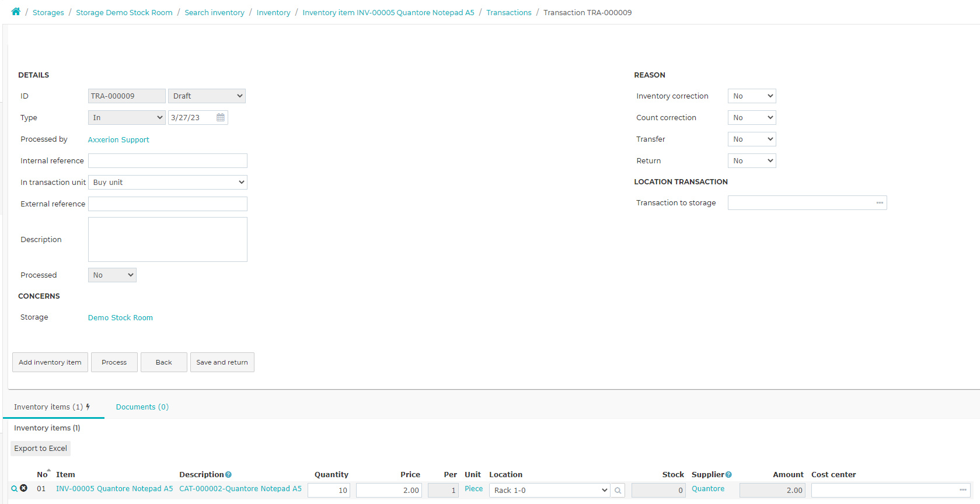Click Save and return

point(222,362)
